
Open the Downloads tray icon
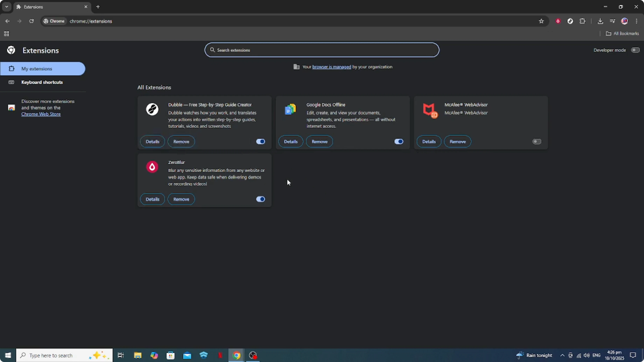pos(600,21)
